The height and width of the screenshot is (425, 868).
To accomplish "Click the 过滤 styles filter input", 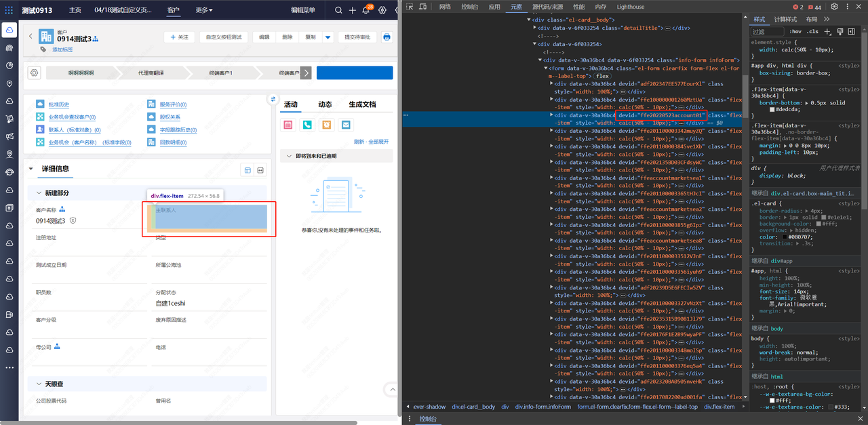I will pyautogui.click(x=766, y=32).
